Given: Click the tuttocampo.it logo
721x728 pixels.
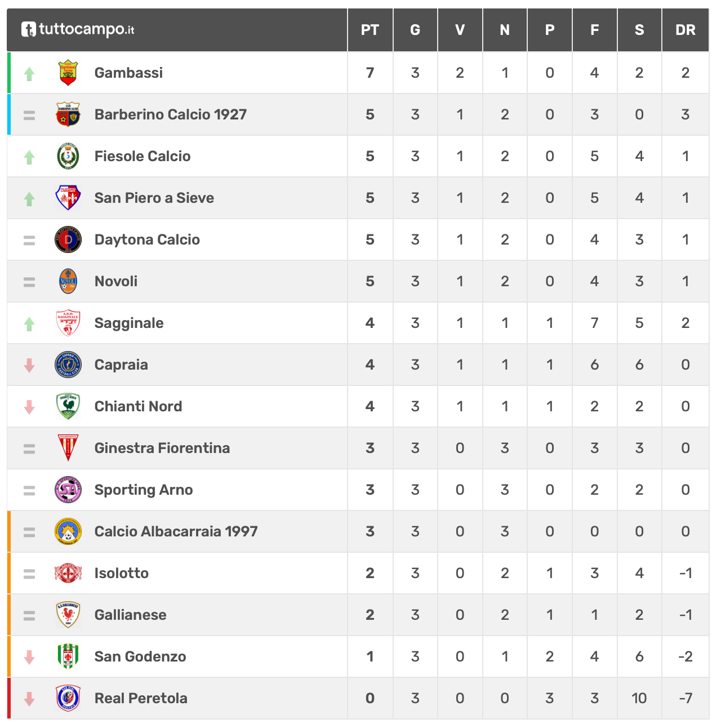Looking at the screenshot, I should 78,29.
